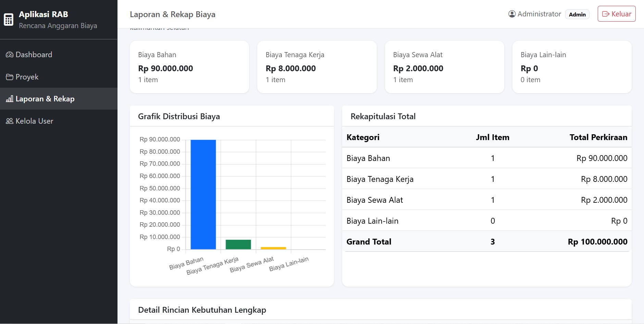
Task: Click the Laporan & Rekap Biaya page title
Action: [x=173, y=14]
